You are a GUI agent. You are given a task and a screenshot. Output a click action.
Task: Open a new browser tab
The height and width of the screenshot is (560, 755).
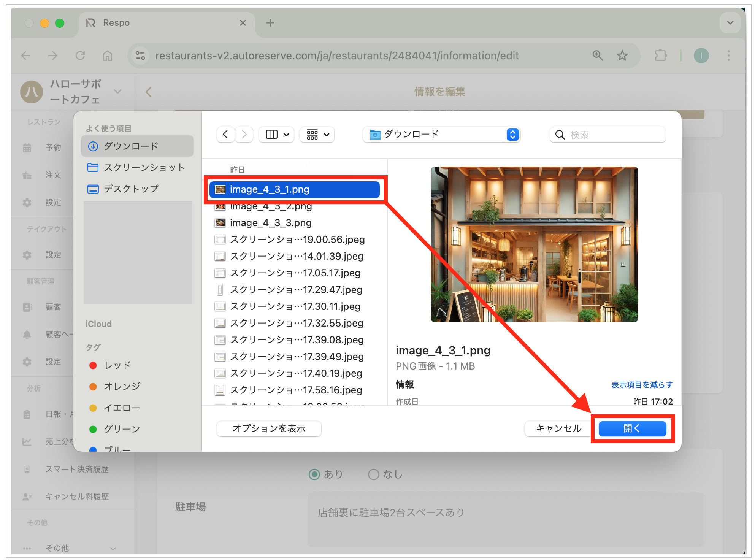tap(270, 23)
